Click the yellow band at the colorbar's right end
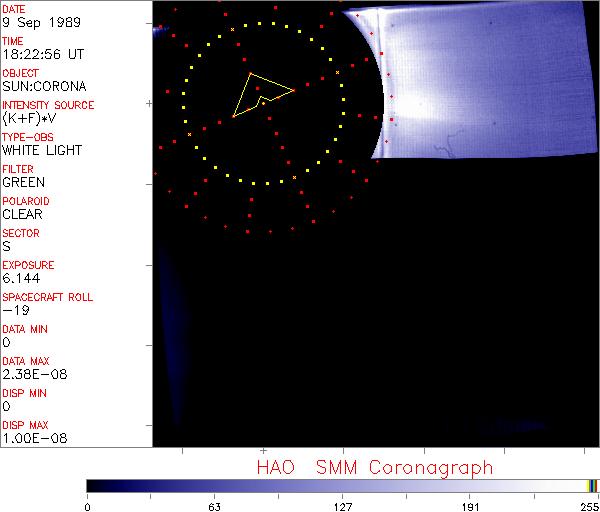Image resolution: width=600 pixels, height=512 pixels. pyautogui.click(x=592, y=485)
